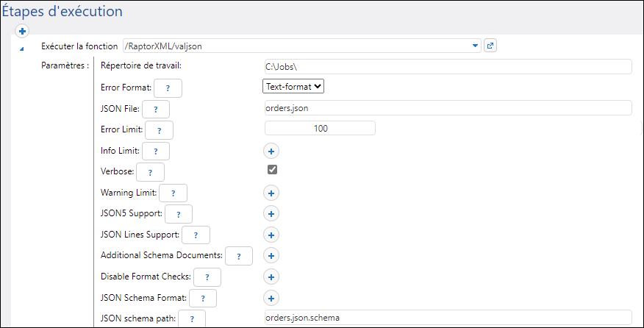Add an Additional Schema Documents value
This screenshot has height=328, width=644.
[271, 256]
